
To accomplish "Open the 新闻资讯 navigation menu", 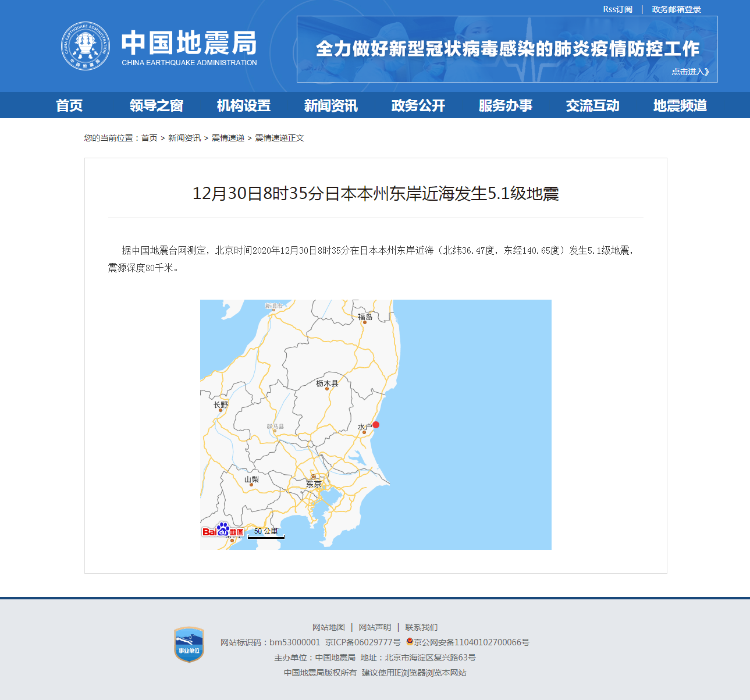I will point(330,105).
